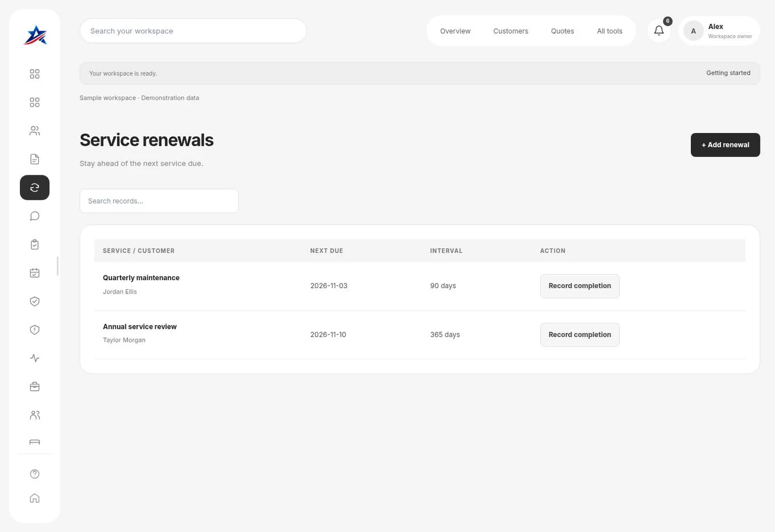
Task: Click the NEXT DUE column header
Action: [x=326, y=251]
